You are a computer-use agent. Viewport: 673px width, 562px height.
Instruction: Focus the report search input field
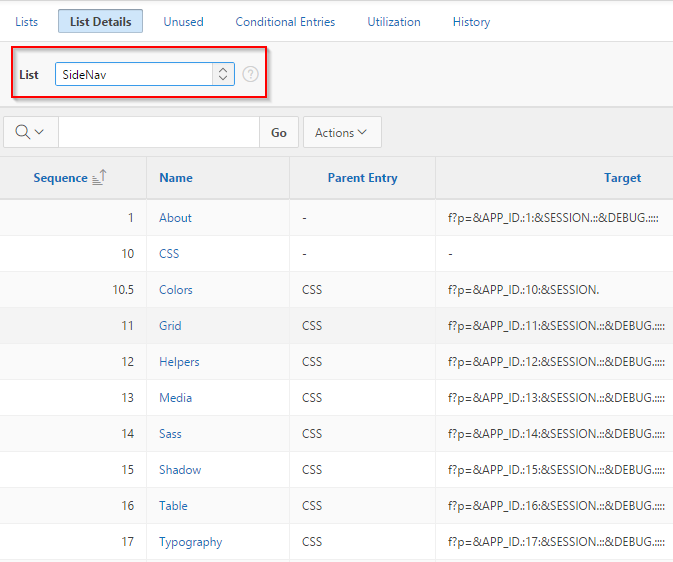coord(159,132)
